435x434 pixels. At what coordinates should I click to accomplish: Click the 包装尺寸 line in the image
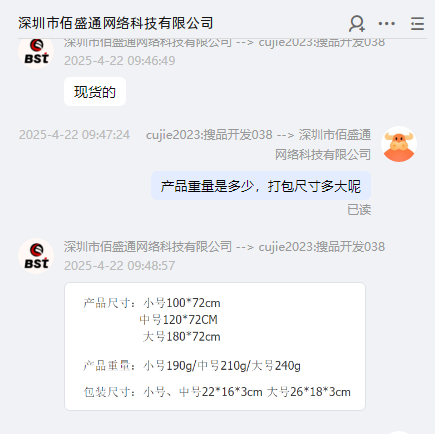click(217, 392)
